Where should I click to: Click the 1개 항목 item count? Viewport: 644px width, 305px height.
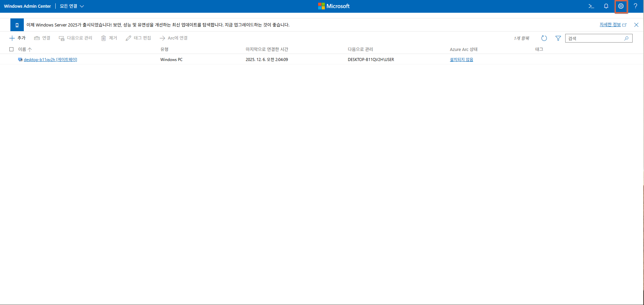[x=522, y=38]
